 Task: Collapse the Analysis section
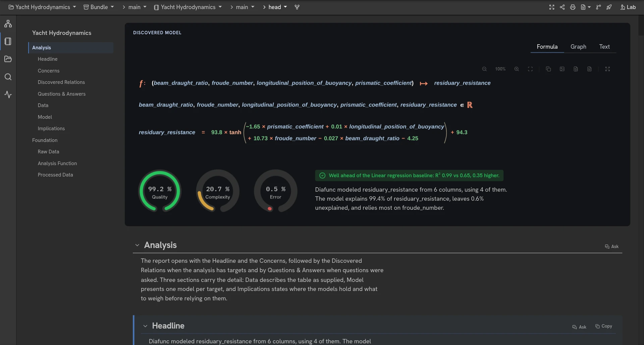click(x=137, y=245)
